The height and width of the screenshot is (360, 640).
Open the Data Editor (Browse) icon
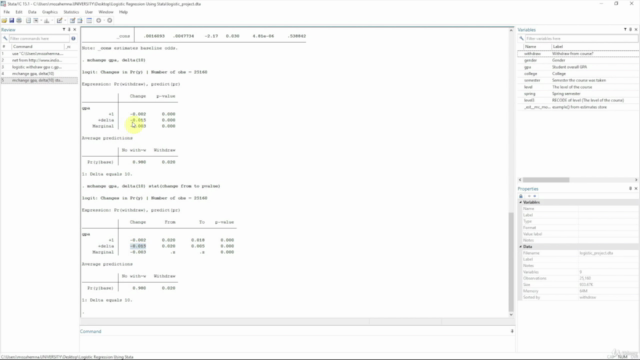coord(80,20)
